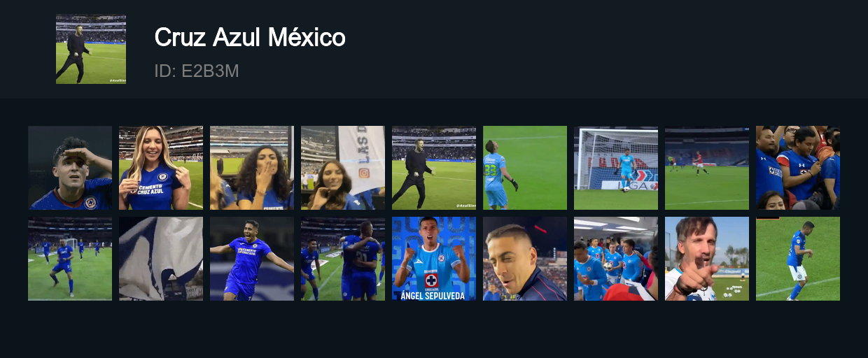Open the players running on pitch thumbnail

(x=70, y=259)
